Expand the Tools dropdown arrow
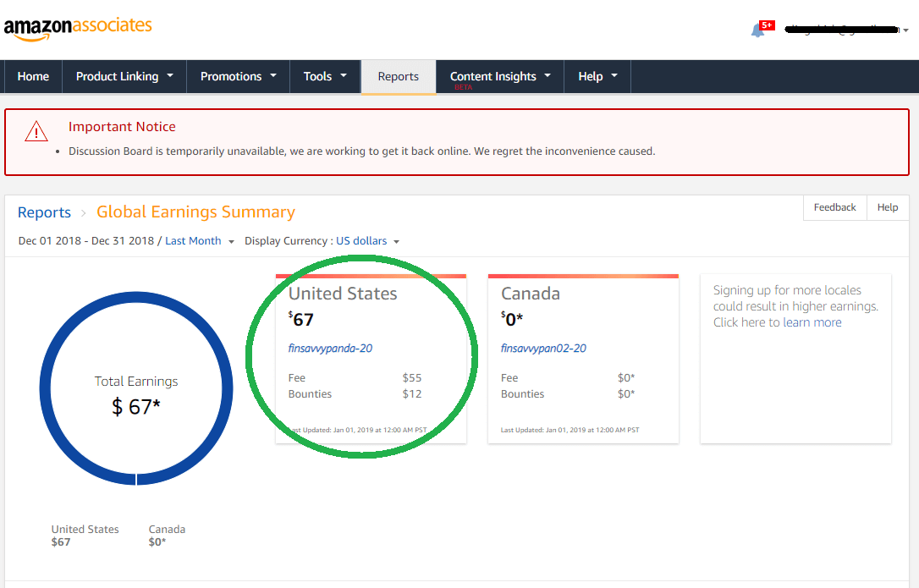 click(x=344, y=75)
